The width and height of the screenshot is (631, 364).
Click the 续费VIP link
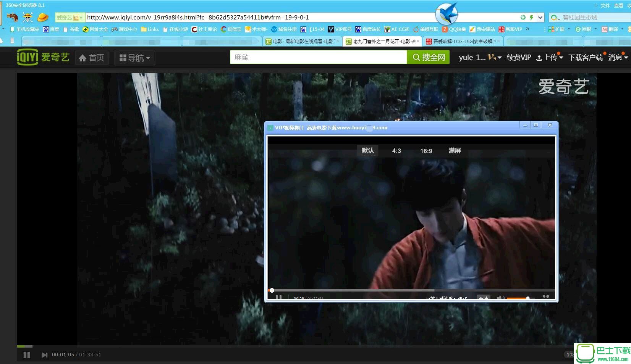(519, 57)
